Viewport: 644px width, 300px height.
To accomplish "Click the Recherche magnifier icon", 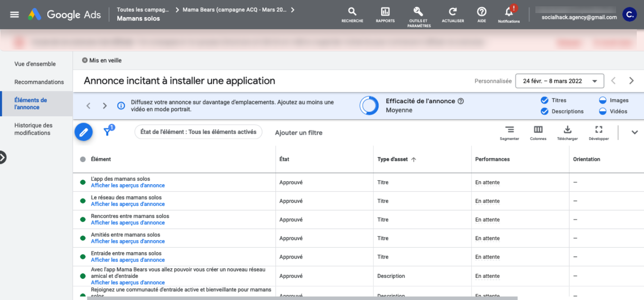I will [352, 12].
